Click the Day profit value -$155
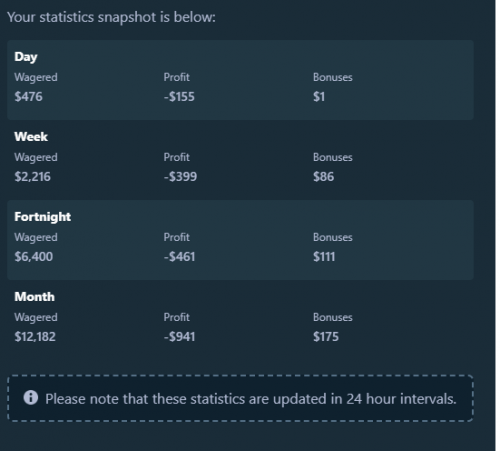This screenshot has height=451, width=500. tap(179, 97)
